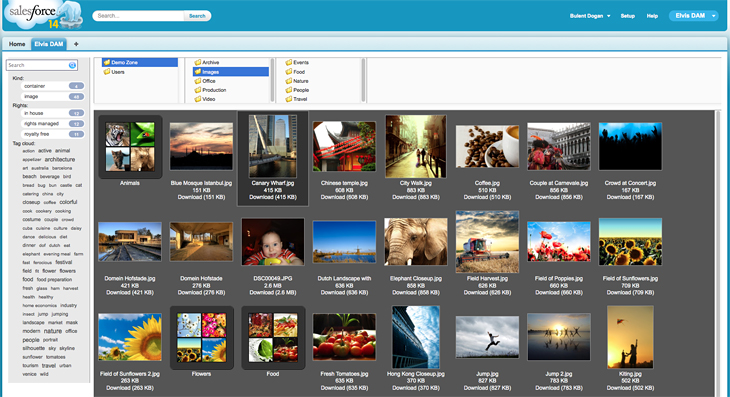730x397 pixels.
Task: Select the Crowd at Concert thumbnail
Action: [630, 147]
